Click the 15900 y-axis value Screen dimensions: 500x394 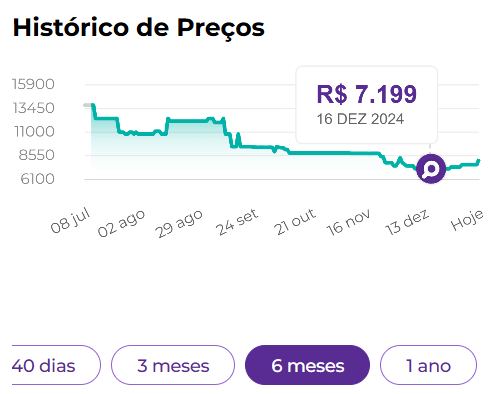pos(33,84)
